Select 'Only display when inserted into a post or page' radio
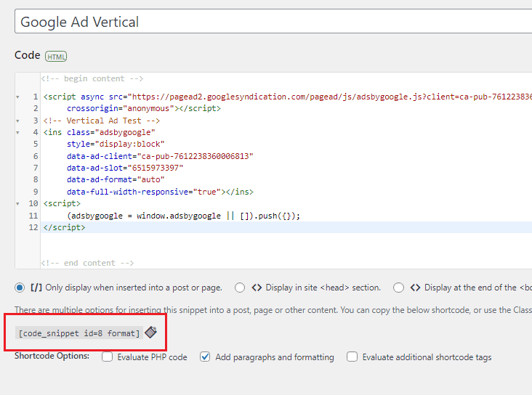 [20, 288]
